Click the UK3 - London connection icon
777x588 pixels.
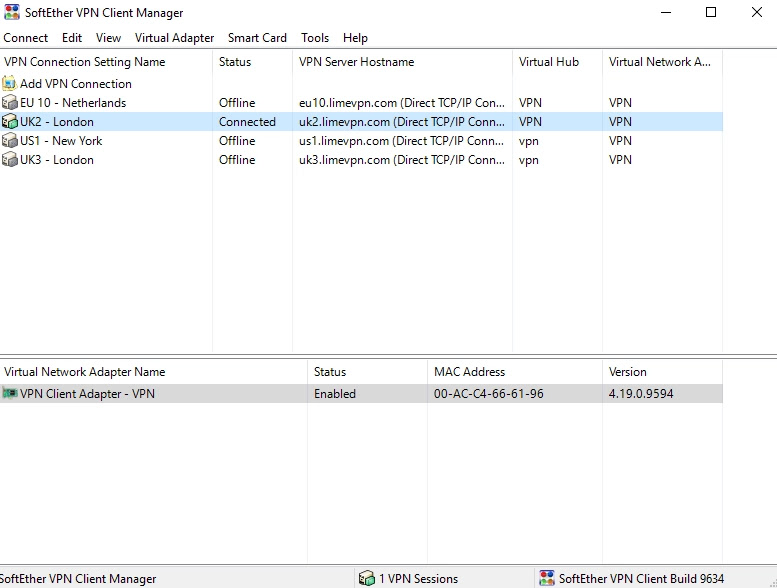pyautogui.click(x=10, y=160)
